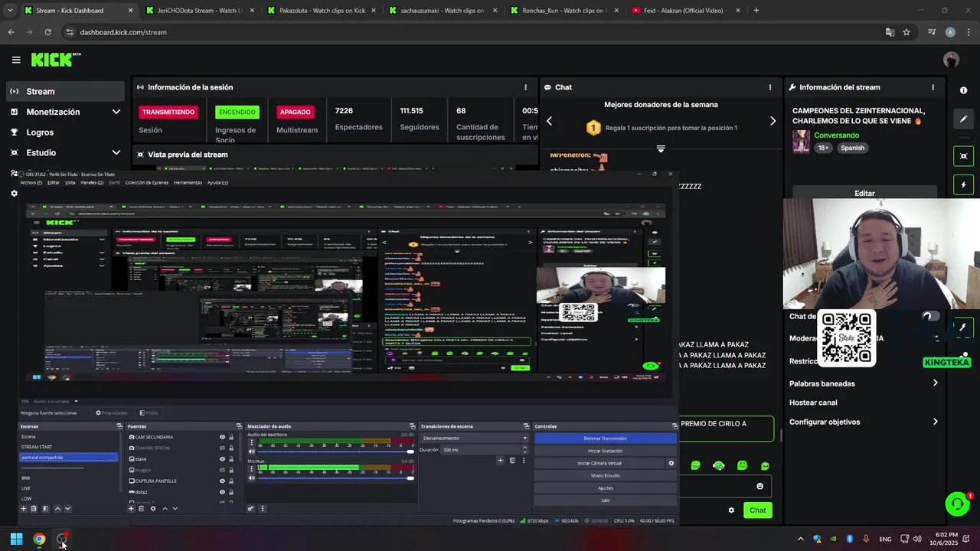Open Hostear canal option
980x551 pixels.
click(x=813, y=403)
